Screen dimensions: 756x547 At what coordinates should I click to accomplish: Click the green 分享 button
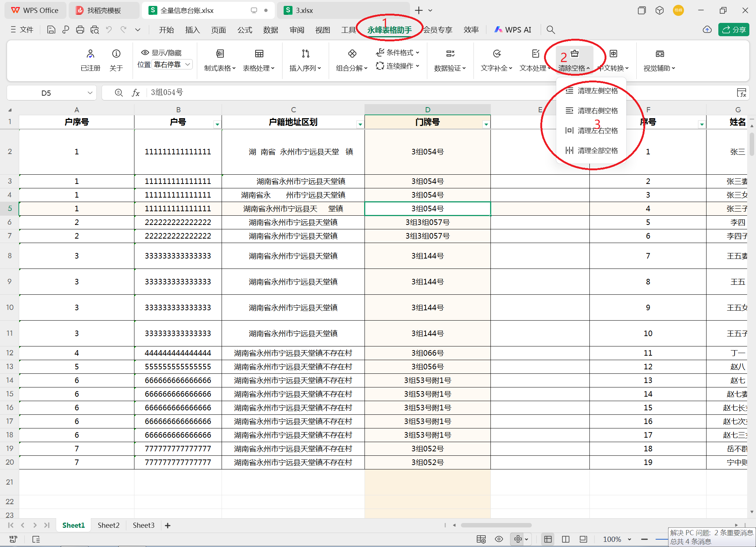click(x=733, y=30)
